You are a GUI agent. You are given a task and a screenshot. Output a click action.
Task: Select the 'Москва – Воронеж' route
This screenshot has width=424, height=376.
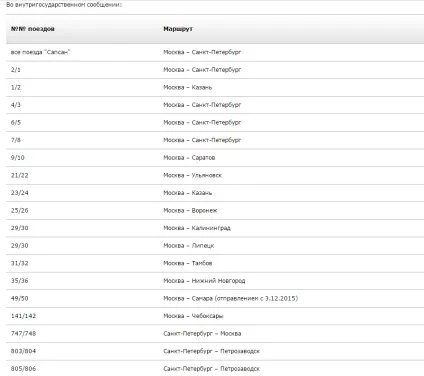(190, 211)
